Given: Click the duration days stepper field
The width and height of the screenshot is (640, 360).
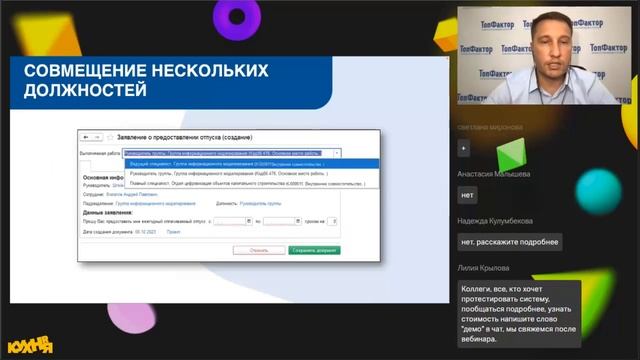Looking at the screenshot, I should 332,221.
